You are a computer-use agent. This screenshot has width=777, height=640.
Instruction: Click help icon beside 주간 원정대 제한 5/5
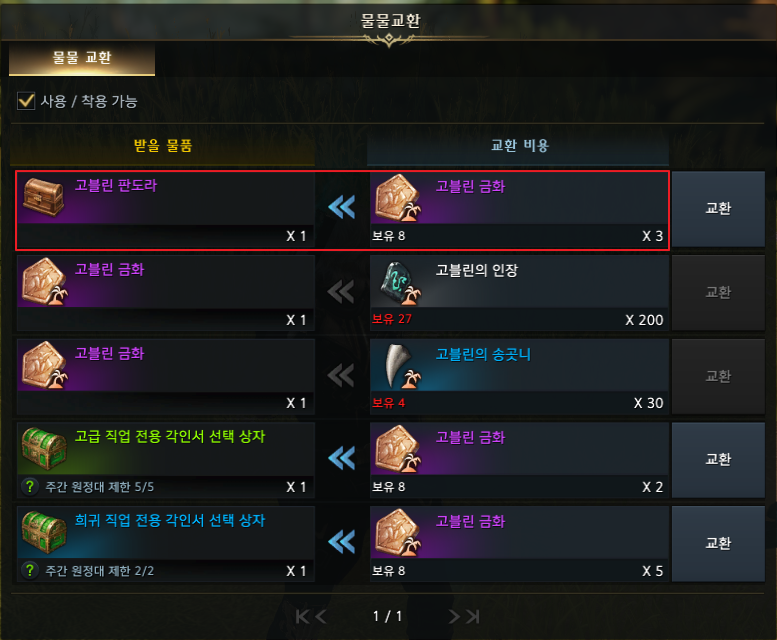click(29, 486)
